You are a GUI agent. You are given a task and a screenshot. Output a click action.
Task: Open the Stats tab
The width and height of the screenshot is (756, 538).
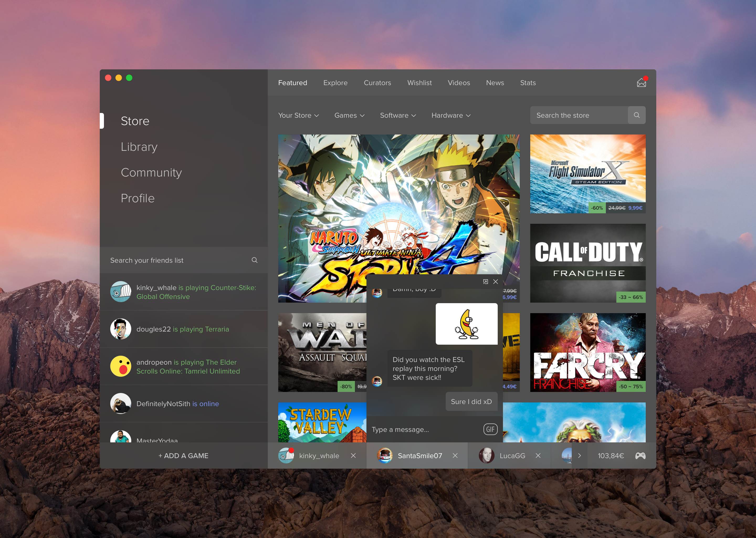[528, 82]
